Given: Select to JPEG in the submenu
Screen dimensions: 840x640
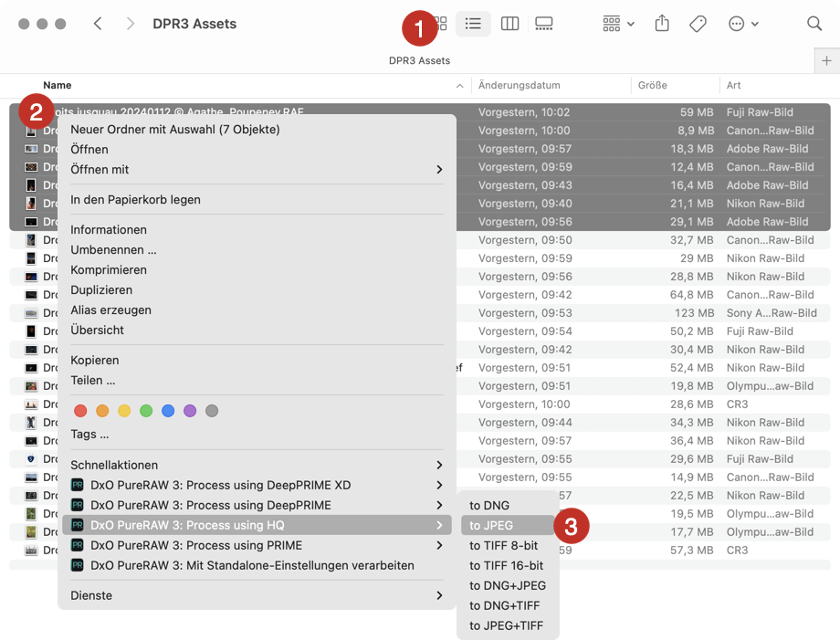Looking at the screenshot, I should point(508,525).
